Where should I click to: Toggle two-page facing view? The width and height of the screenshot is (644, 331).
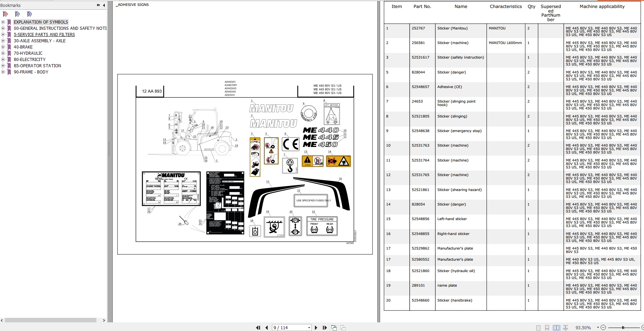pyautogui.click(x=556, y=328)
